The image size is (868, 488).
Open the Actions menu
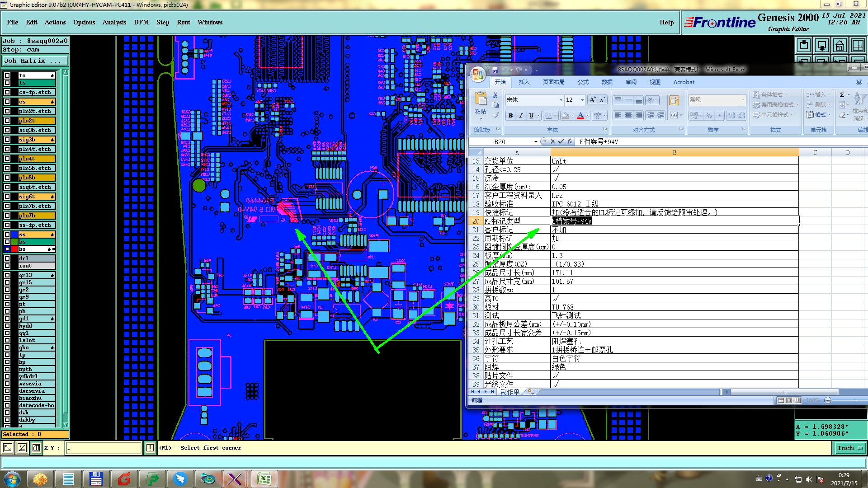[x=55, y=22]
